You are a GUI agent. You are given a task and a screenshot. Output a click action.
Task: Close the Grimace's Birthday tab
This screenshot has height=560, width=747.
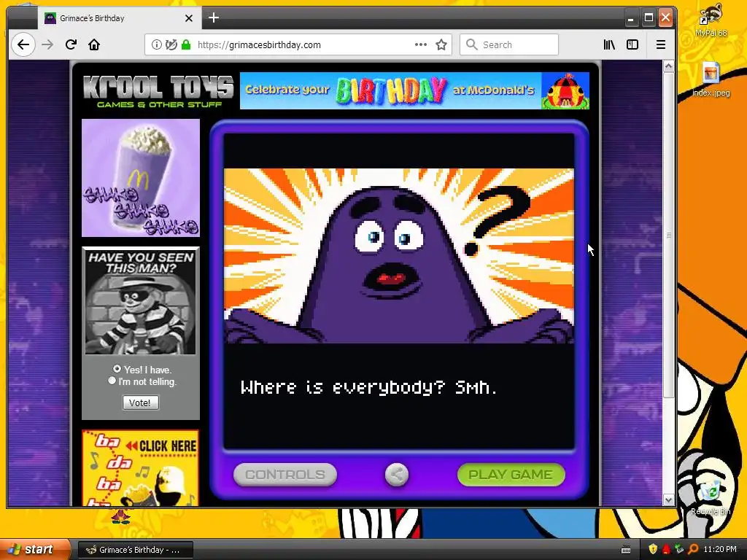189,18
